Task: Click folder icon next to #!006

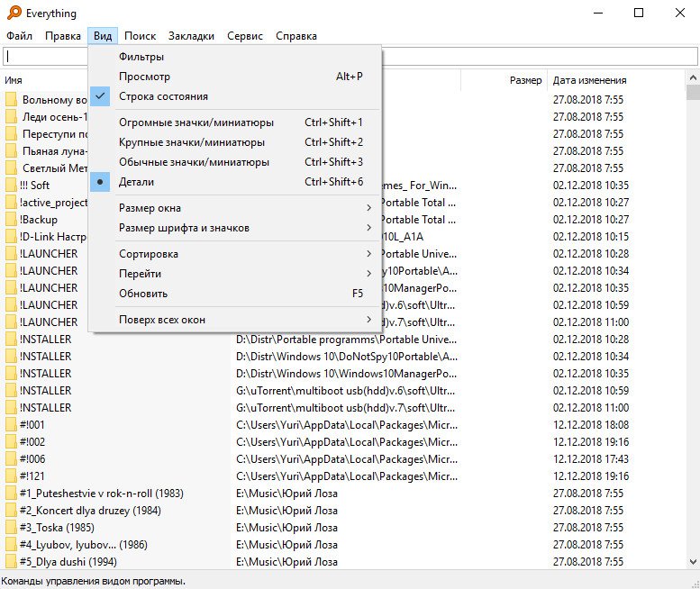Action: [x=11, y=459]
